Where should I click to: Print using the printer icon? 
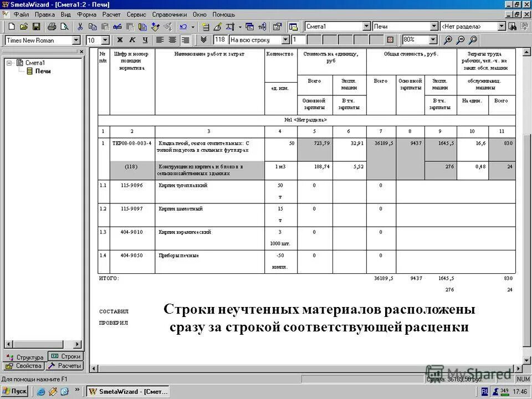pos(52,27)
